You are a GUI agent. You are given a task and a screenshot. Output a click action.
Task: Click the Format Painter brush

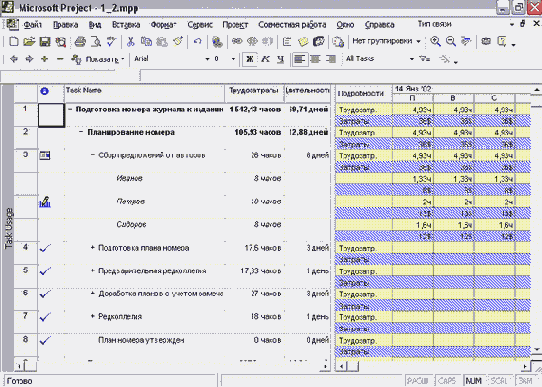pyautogui.click(x=178, y=42)
